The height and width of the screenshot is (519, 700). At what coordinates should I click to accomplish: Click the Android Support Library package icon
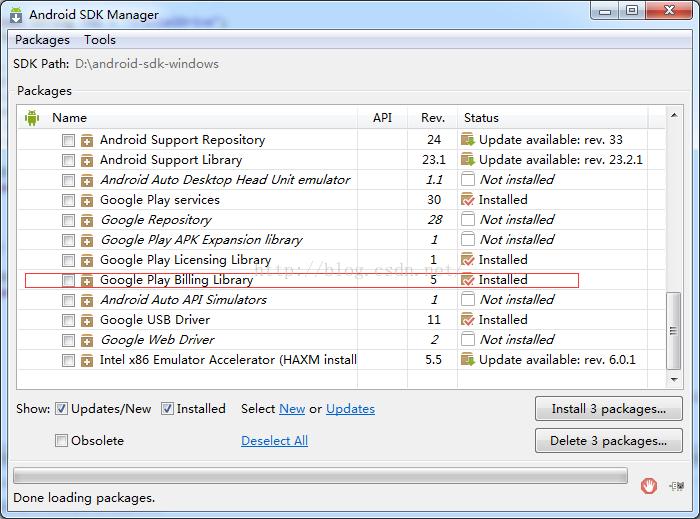(x=87, y=160)
